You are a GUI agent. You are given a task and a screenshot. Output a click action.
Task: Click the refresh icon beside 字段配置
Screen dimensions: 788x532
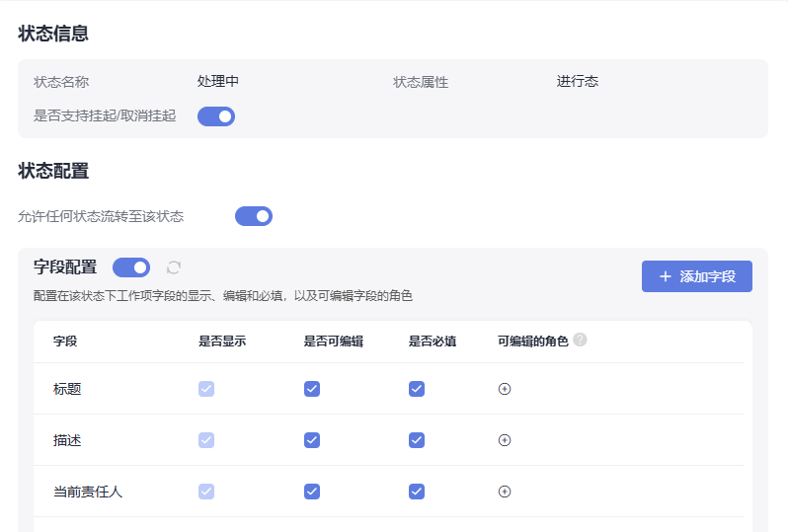pos(174,267)
